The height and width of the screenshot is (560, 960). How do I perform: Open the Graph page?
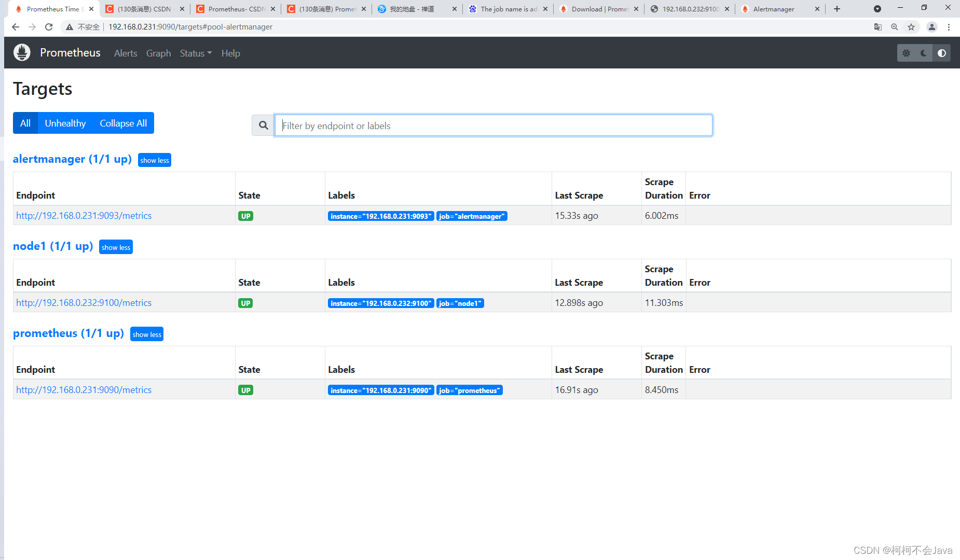tap(158, 53)
